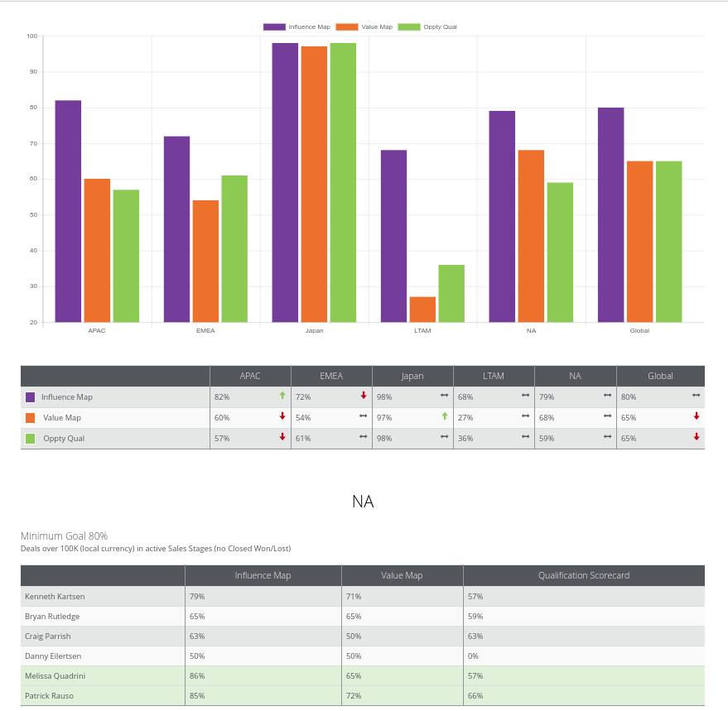Click the LTAM column header in region table
Screen dimensions: 728x711
494,376
